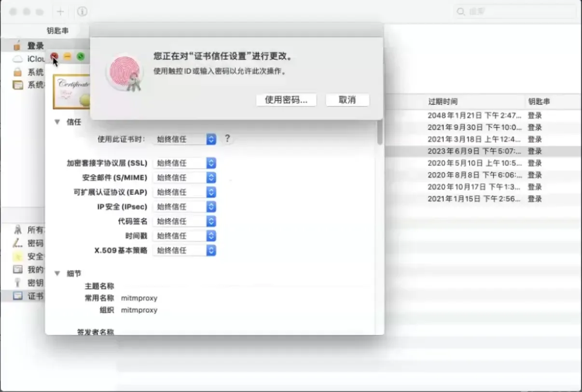
Task: Collapse the 细节 section
Action: [57, 273]
